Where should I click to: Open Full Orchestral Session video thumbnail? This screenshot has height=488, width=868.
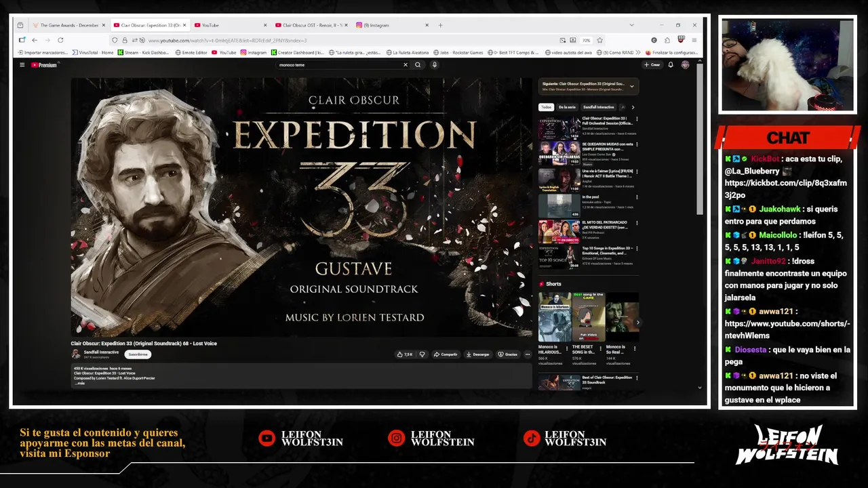click(x=559, y=127)
